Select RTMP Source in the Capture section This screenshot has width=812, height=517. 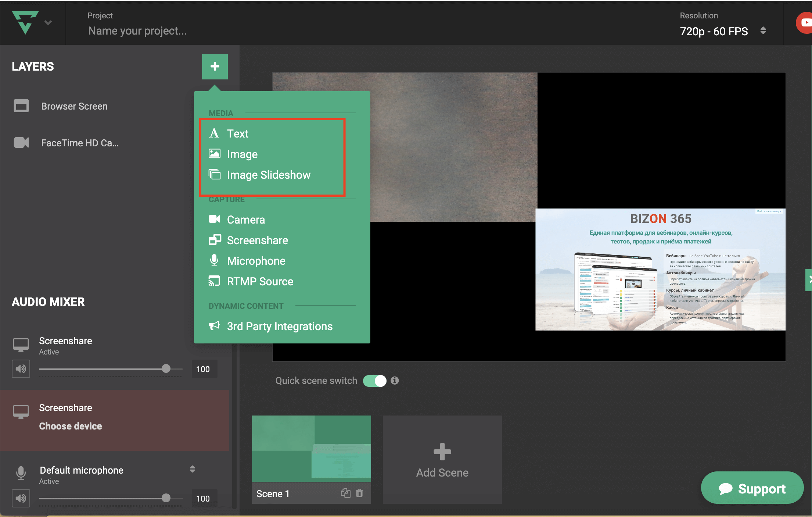pyautogui.click(x=260, y=281)
